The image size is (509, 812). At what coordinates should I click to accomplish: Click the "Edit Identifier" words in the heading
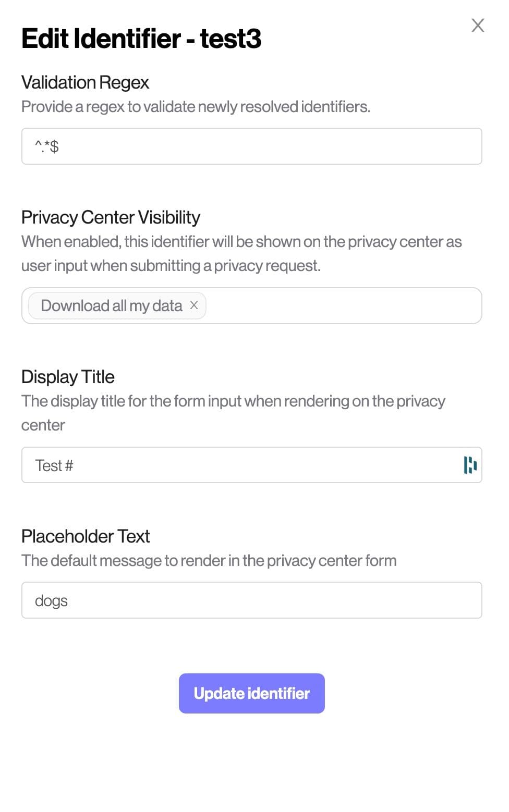101,39
